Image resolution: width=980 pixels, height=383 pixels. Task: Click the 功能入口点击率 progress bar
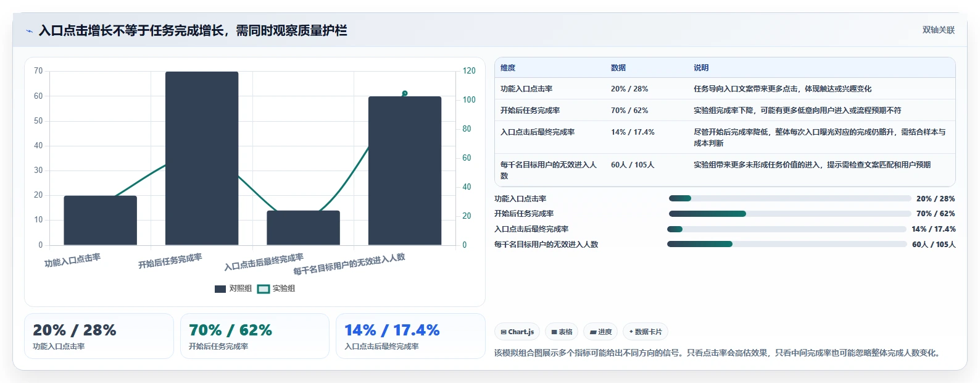(x=790, y=198)
